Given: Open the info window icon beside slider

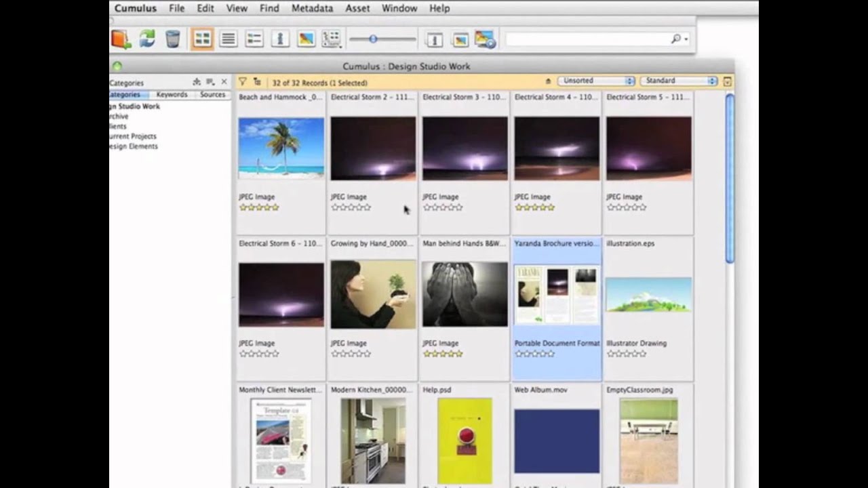Looking at the screenshot, I should tap(434, 39).
